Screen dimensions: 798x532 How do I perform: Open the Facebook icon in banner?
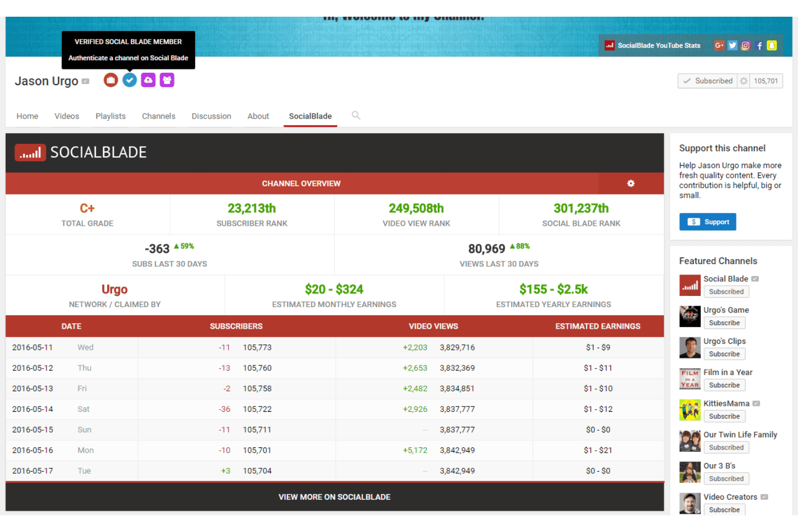(759, 46)
